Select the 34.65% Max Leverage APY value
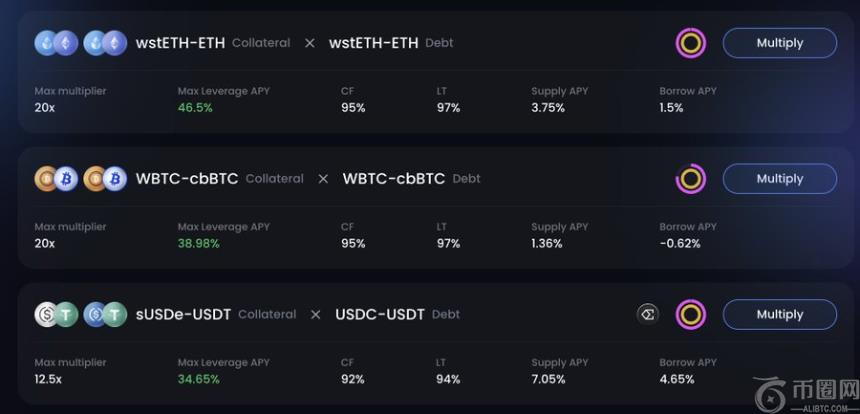 (199, 379)
